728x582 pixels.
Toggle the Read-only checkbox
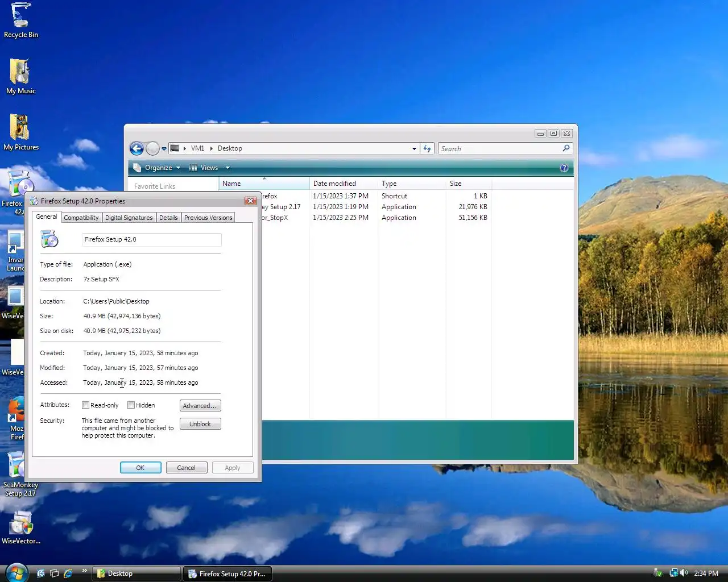(x=85, y=405)
